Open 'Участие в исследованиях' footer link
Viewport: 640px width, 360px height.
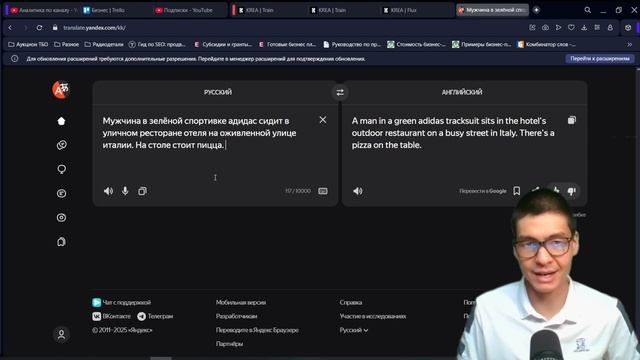pyautogui.click(x=373, y=316)
